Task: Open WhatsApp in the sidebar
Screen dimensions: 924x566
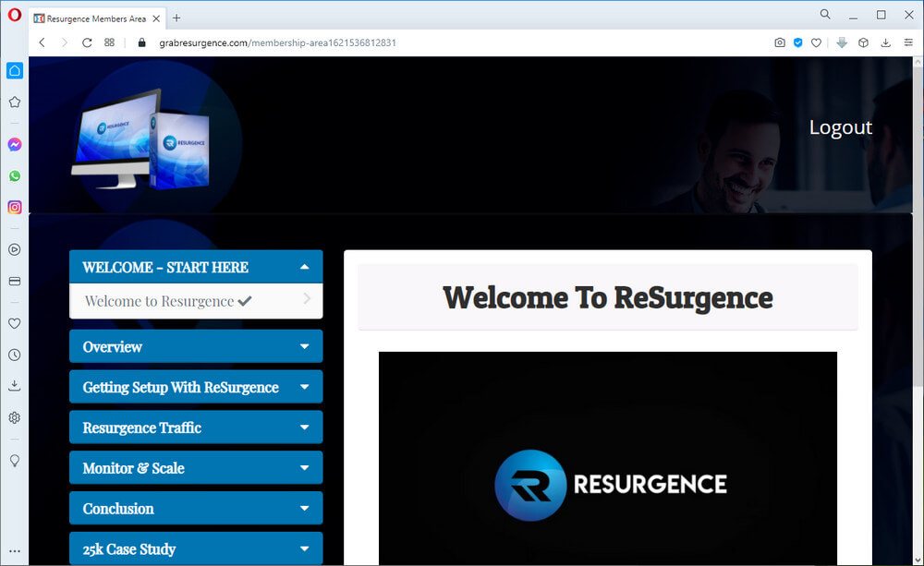Action: coord(15,176)
